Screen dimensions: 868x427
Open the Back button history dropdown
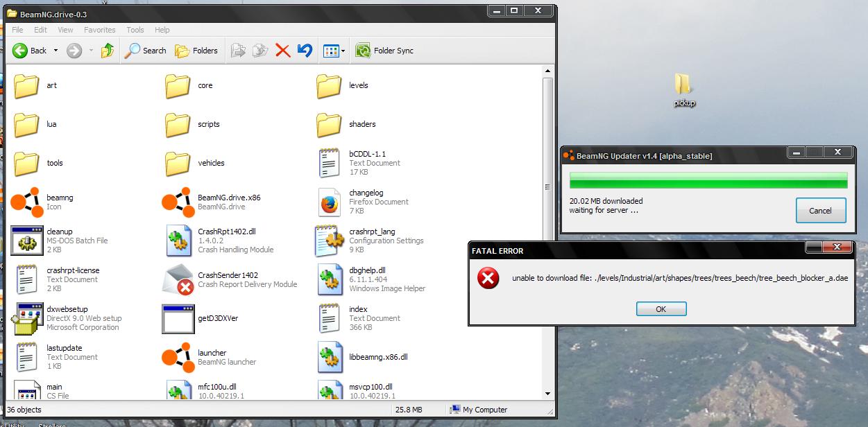[56, 51]
